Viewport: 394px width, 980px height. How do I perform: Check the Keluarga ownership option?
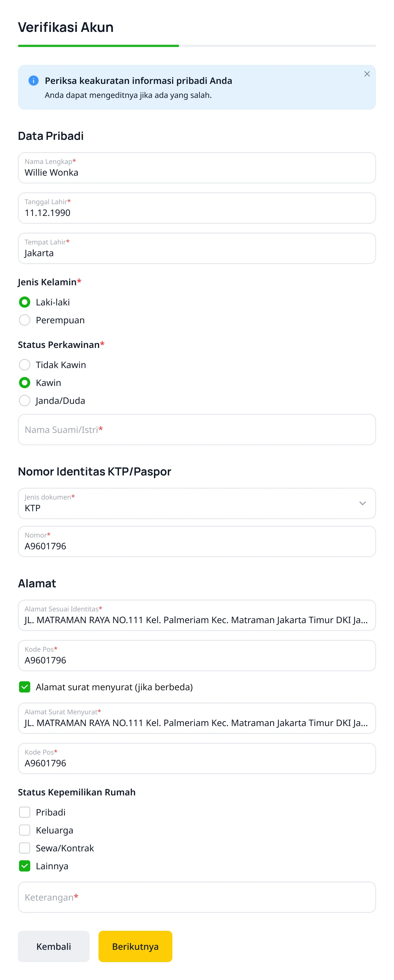[x=24, y=830]
